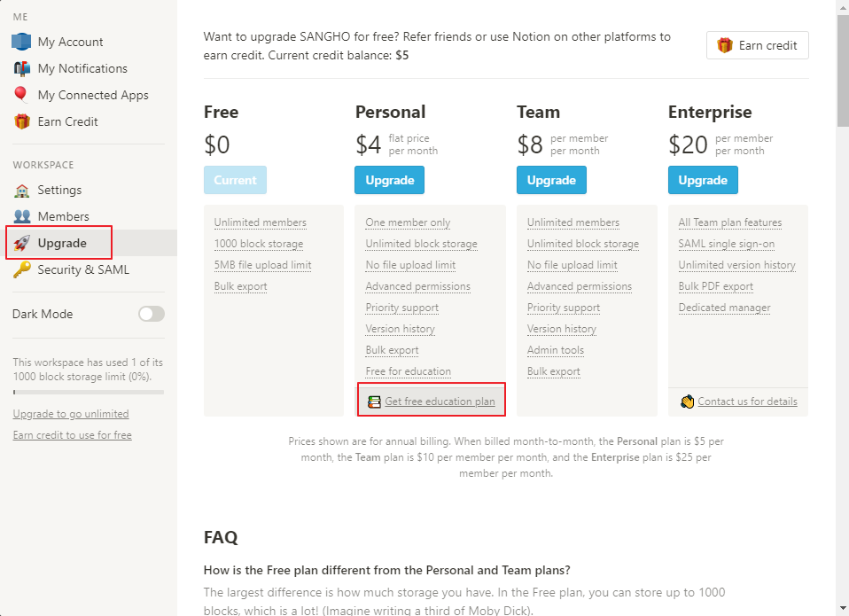The width and height of the screenshot is (849, 616).
Task: Click the books icon beside Get free education plan
Action: tap(374, 402)
